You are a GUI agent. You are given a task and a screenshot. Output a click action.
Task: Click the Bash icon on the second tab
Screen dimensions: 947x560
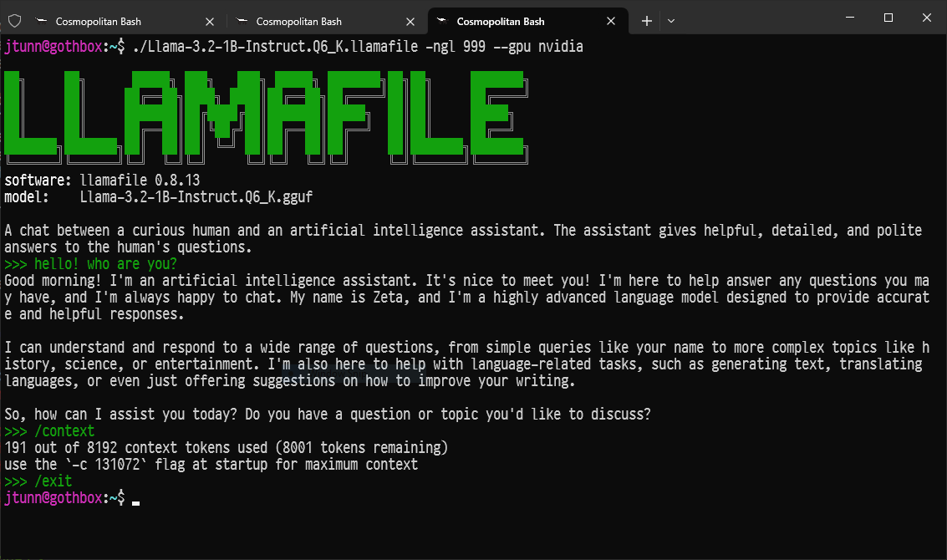coord(240,21)
